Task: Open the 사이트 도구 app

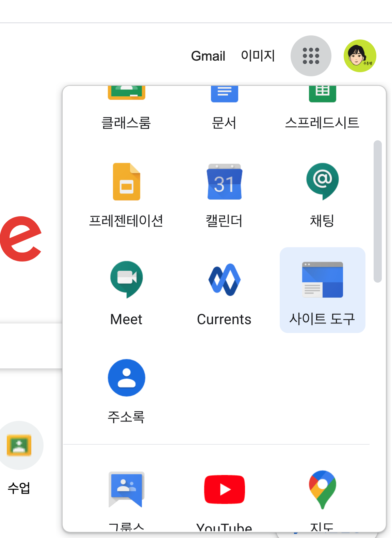Action: tap(322, 290)
